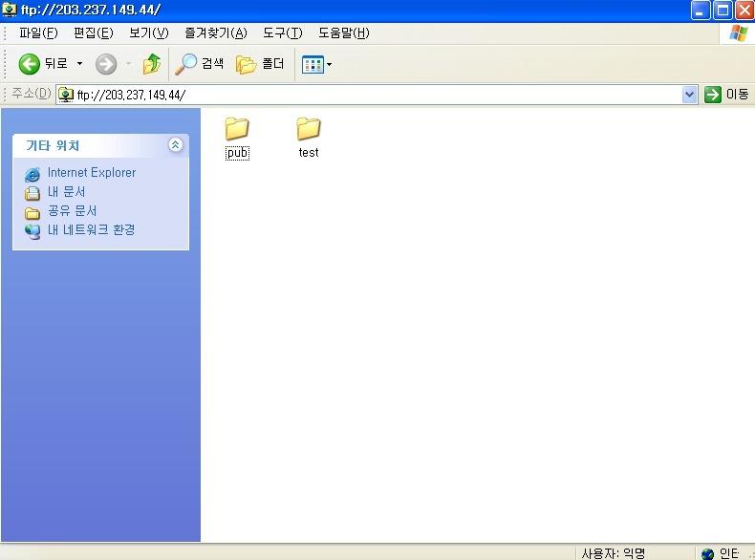This screenshot has height=560, width=755.
Task: Click the Internet Explorer icon in sidebar
Action: (32, 174)
